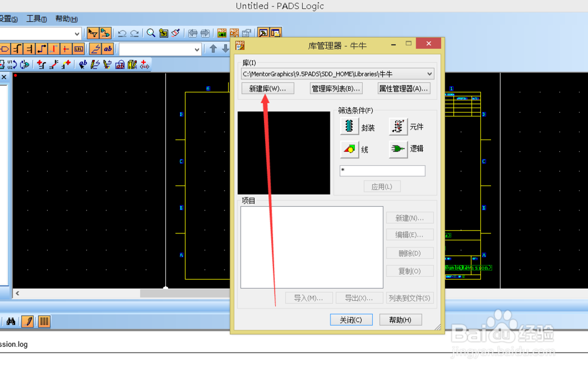The width and height of the screenshot is (588, 372).
Task: Select the Part type (元件) filter icon
Action: [x=398, y=126]
